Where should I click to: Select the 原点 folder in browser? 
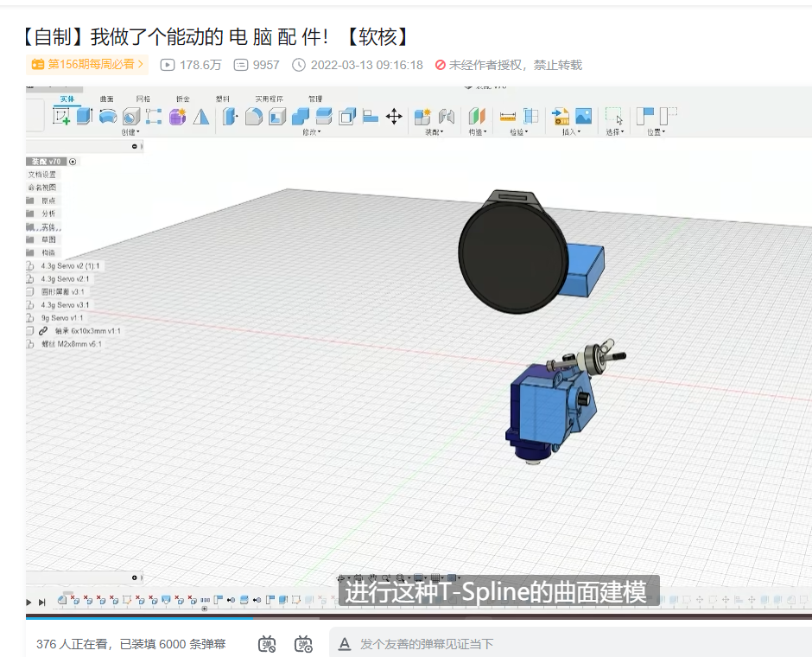click(48, 201)
